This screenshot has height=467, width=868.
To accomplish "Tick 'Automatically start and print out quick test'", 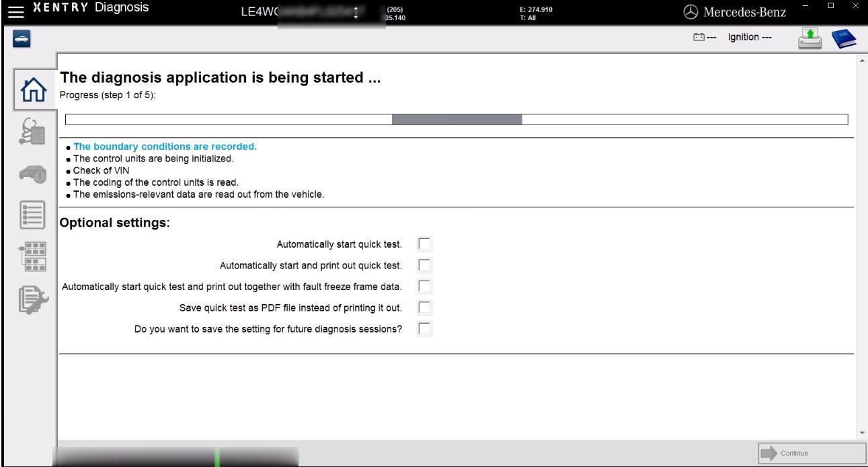I will pyautogui.click(x=424, y=265).
